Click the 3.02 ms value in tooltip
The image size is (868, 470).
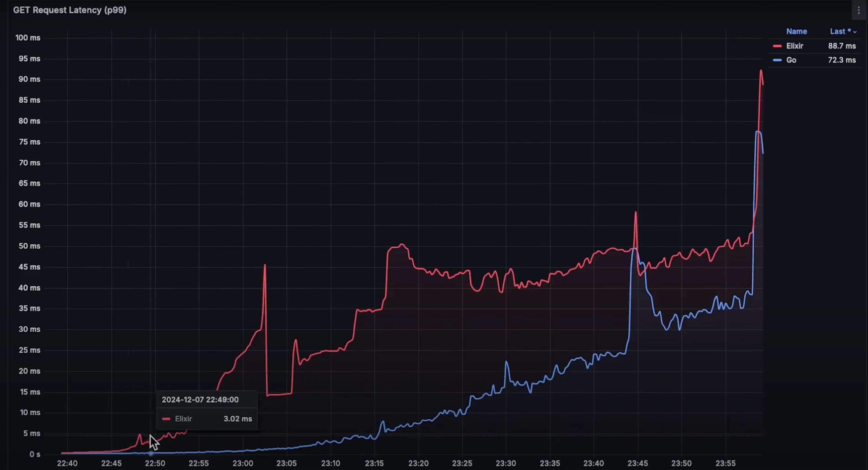(x=238, y=419)
